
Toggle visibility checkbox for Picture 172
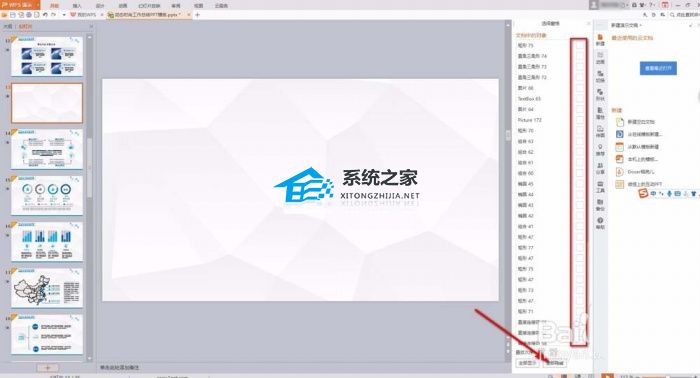coord(579,120)
